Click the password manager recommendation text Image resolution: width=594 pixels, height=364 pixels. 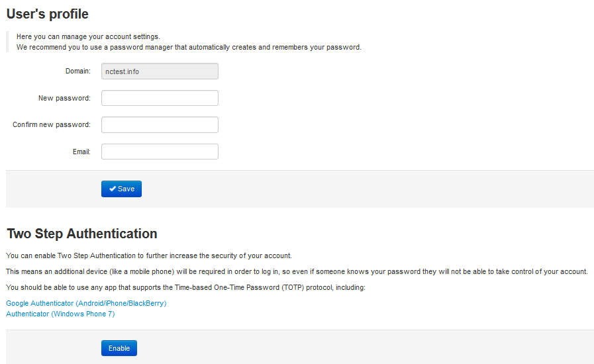[189, 47]
